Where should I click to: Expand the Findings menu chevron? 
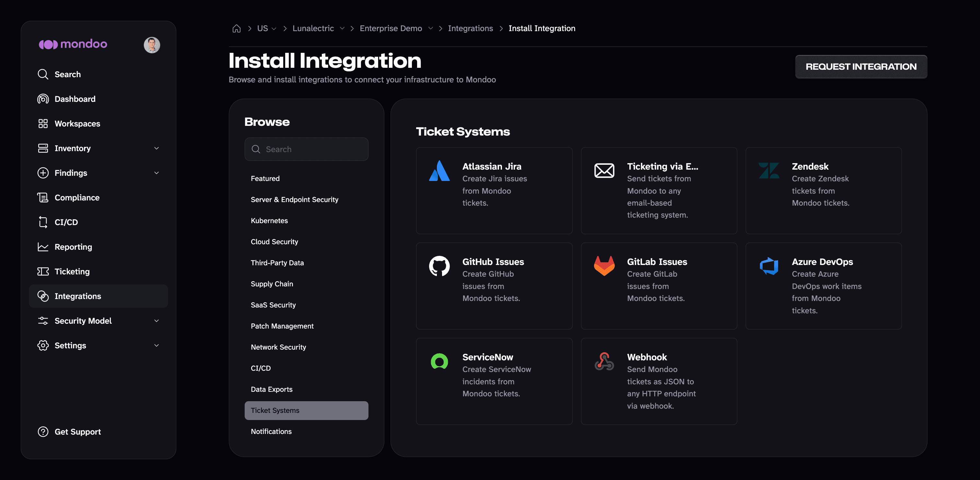pyautogui.click(x=156, y=173)
